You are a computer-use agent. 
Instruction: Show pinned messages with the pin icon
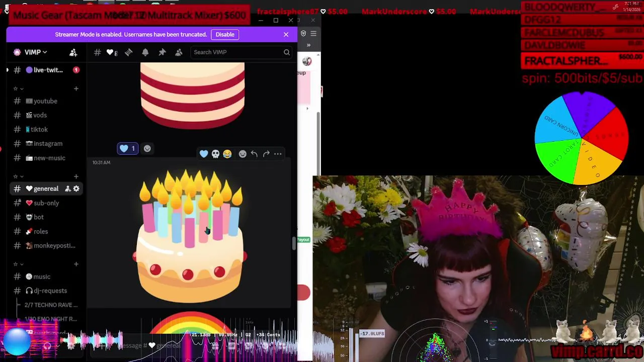click(162, 52)
